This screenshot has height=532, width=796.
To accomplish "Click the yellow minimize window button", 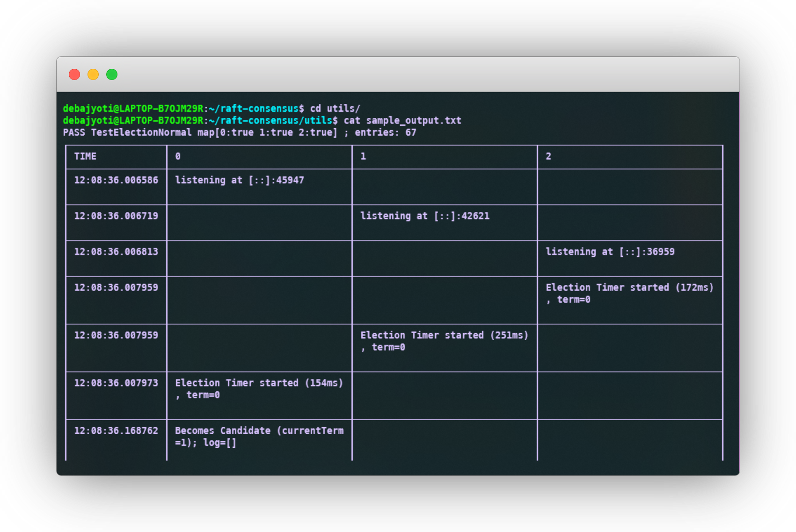I will [x=93, y=74].
